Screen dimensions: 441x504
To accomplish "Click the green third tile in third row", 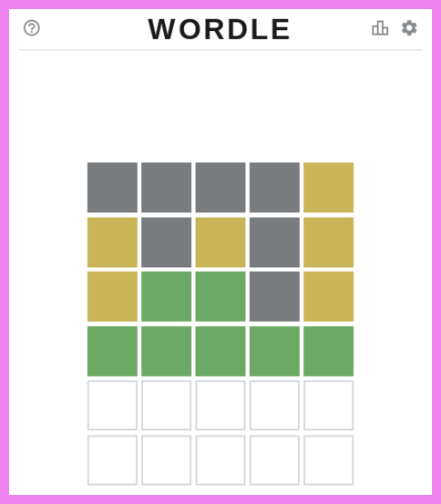I will [220, 296].
